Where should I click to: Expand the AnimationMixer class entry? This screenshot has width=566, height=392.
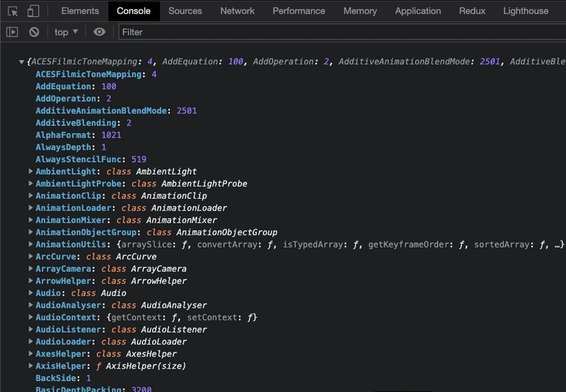[30, 220]
